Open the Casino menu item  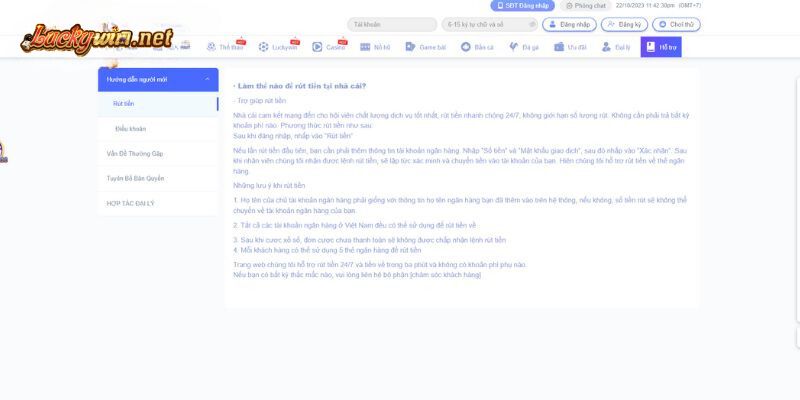point(330,47)
